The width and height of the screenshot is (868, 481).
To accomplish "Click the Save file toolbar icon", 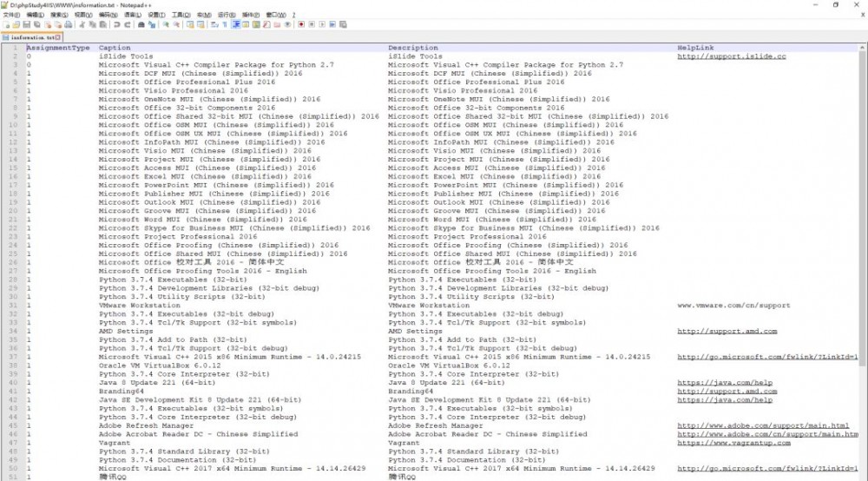I will click(27, 24).
